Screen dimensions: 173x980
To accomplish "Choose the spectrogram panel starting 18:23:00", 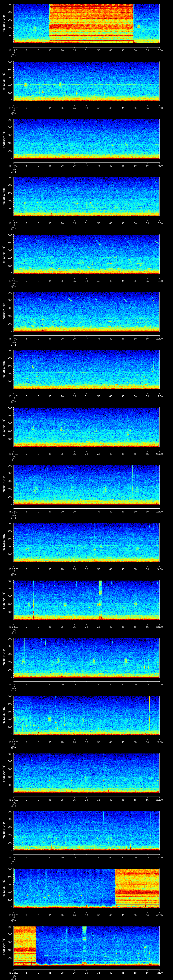I will tap(87, 542).
